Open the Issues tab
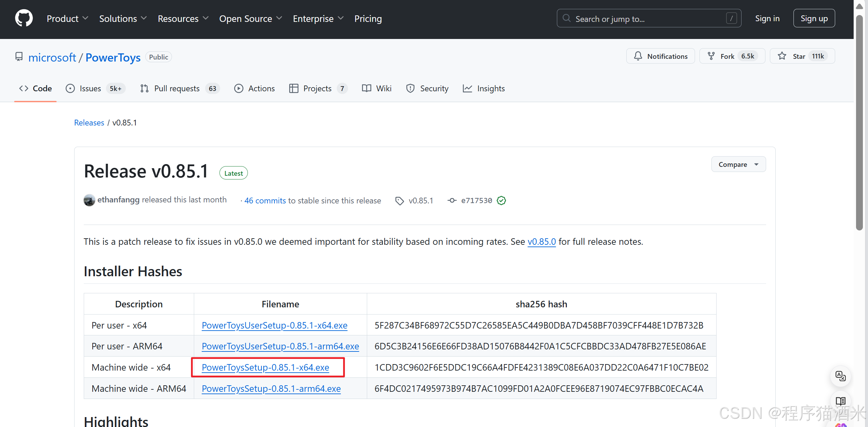868x427 pixels. [x=90, y=89]
